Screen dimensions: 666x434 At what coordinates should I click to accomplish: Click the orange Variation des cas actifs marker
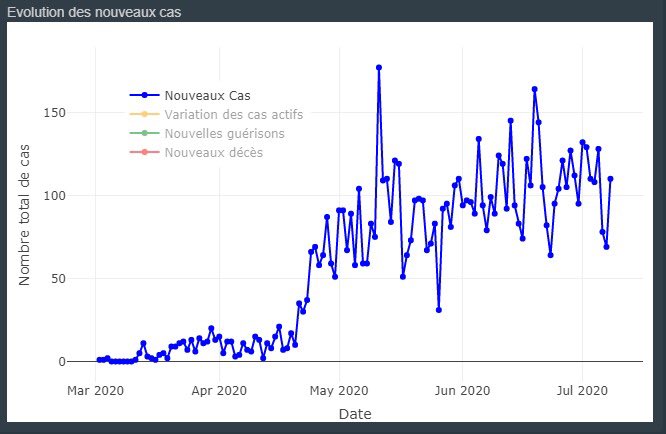click(x=144, y=114)
